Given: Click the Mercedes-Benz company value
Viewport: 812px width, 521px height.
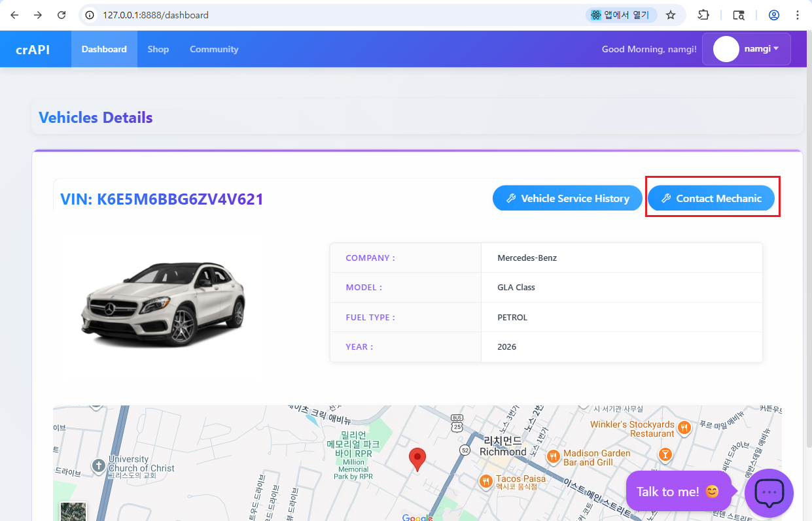Looking at the screenshot, I should [527, 258].
